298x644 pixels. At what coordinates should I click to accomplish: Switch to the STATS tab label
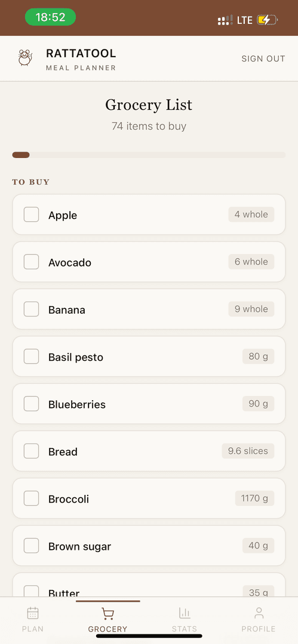coord(185,629)
